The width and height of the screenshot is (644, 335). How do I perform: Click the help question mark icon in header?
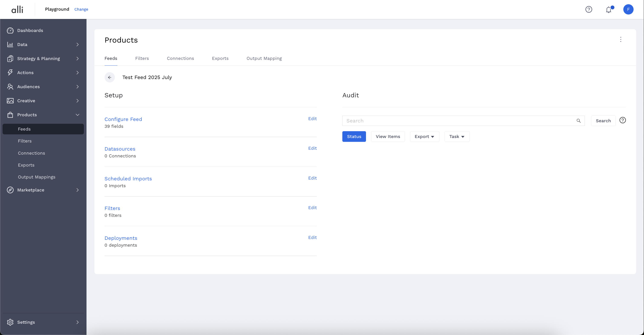[x=588, y=10]
